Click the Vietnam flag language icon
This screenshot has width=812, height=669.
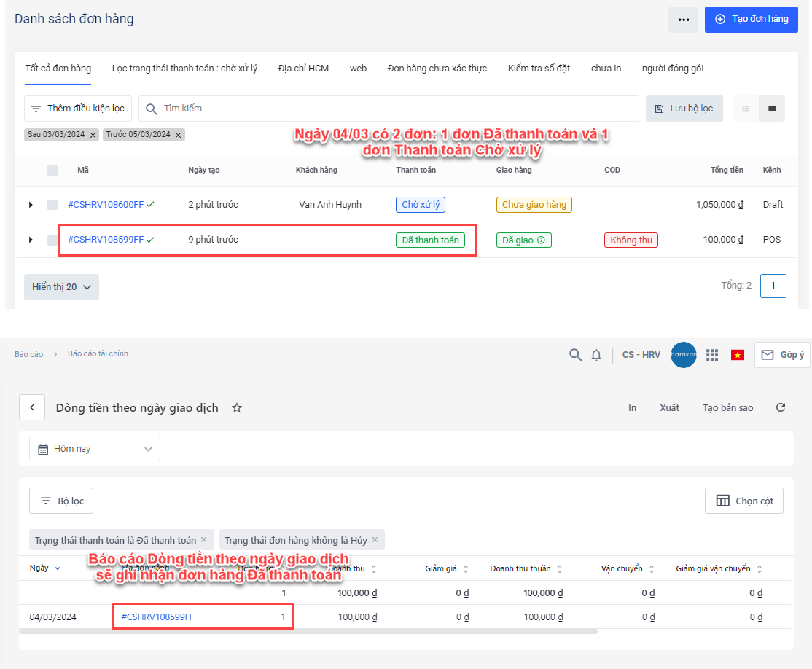click(x=738, y=355)
